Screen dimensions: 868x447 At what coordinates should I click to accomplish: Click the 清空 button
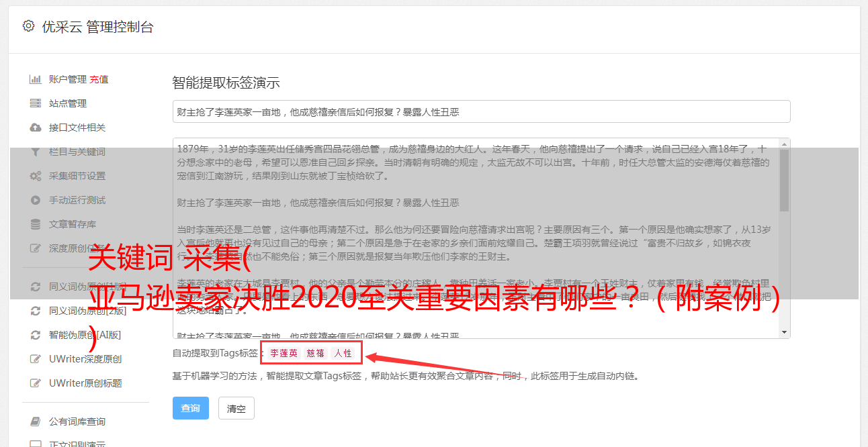point(236,408)
